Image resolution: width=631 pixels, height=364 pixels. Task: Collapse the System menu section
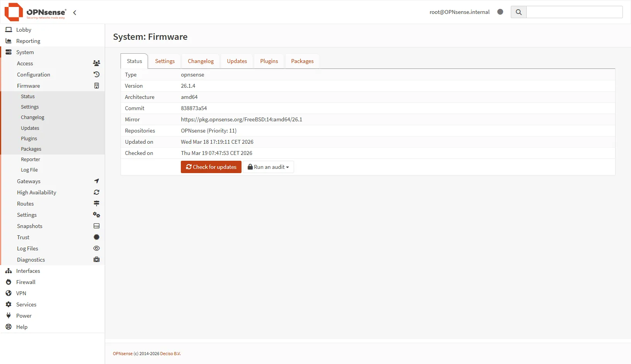pyautogui.click(x=25, y=52)
